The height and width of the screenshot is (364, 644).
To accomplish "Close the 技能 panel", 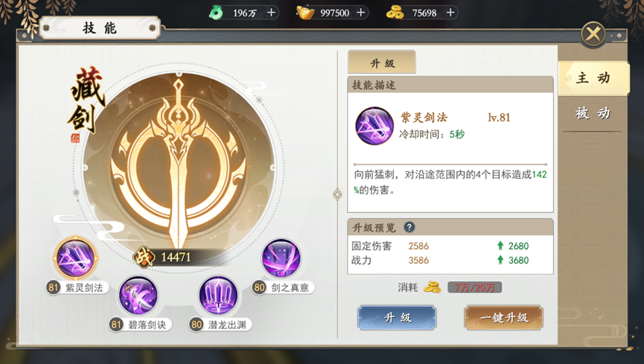I will click(593, 34).
